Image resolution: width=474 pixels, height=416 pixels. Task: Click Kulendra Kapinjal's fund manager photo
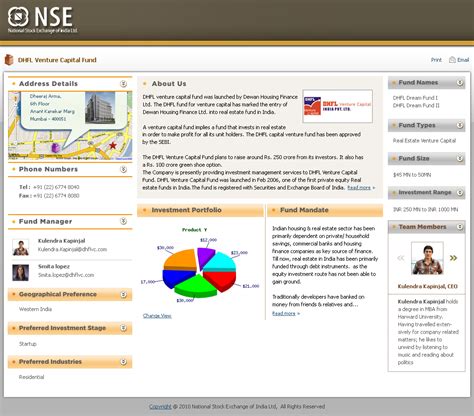point(21,248)
